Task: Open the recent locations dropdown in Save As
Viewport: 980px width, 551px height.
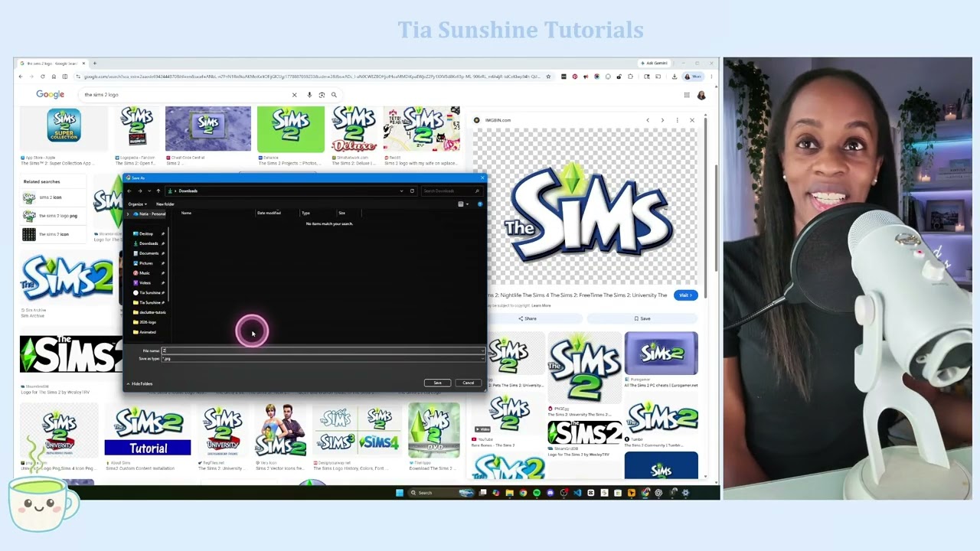Action: (x=149, y=191)
